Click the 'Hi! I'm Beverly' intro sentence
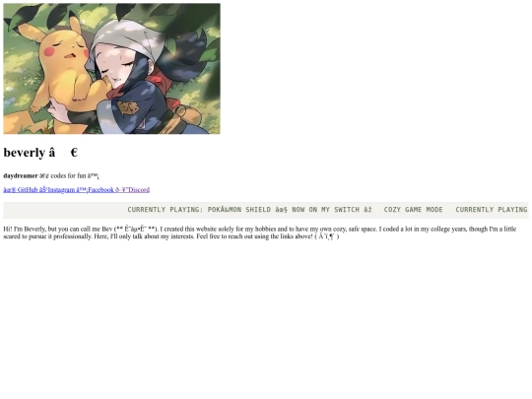Viewport: 532px width, 399px height. [81, 229]
